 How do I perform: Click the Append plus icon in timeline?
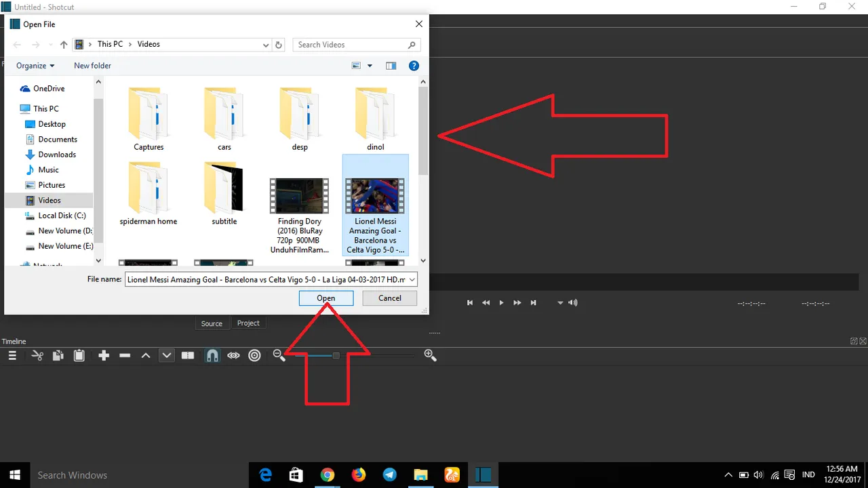[x=104, y=355]
